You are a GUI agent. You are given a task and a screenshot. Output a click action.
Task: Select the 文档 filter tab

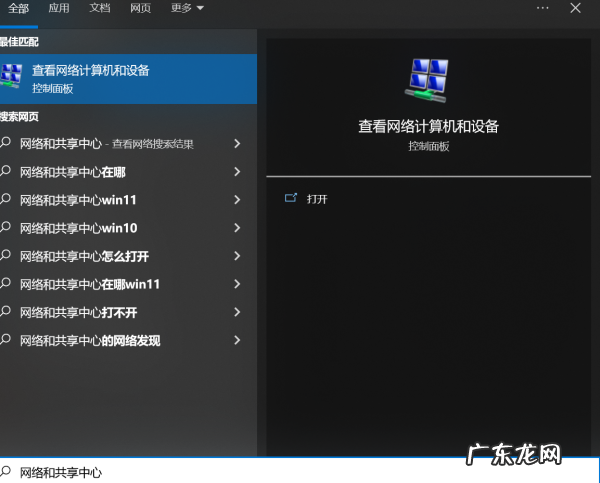click(100, 8)
